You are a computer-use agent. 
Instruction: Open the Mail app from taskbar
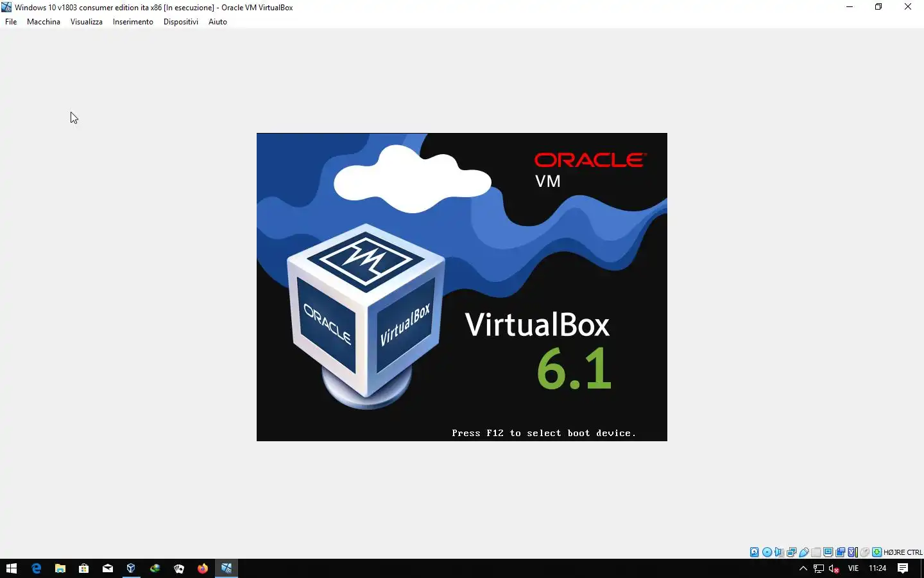(x=107, y=568)
